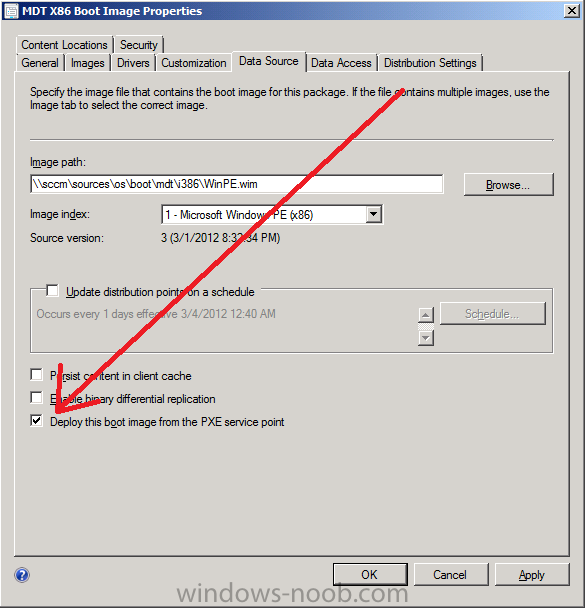Click the help question mark icon
The height and width of the screenshot is (608, 585).
[x=22, y=575]
